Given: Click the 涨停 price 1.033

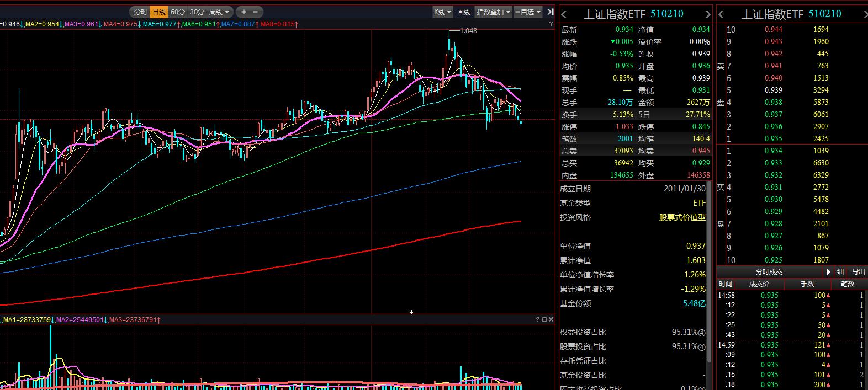Looking at the screenshot, I should pyautogui.click(x=624, y=126).
